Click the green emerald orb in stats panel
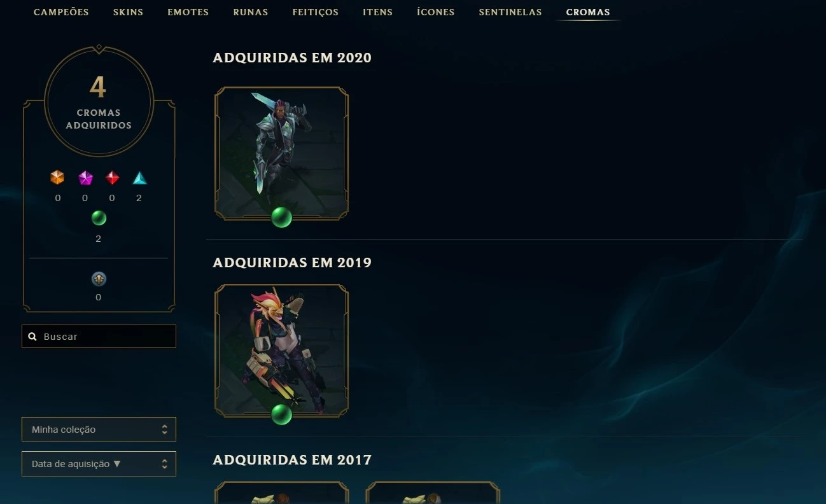This screenshot has height=504, width=826. (99, 218)
